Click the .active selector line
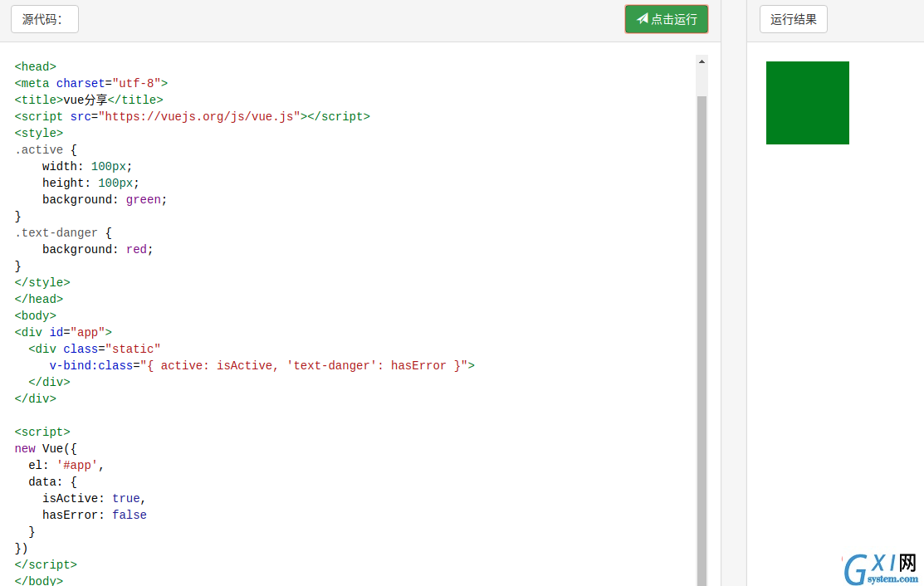 tap(46, 149)
